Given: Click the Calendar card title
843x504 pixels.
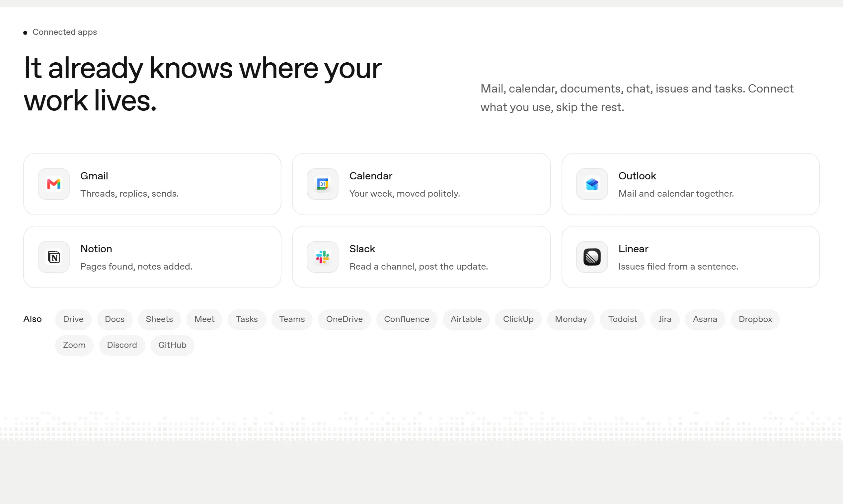Looking at the screenshot, I should [x=371, y=176].
